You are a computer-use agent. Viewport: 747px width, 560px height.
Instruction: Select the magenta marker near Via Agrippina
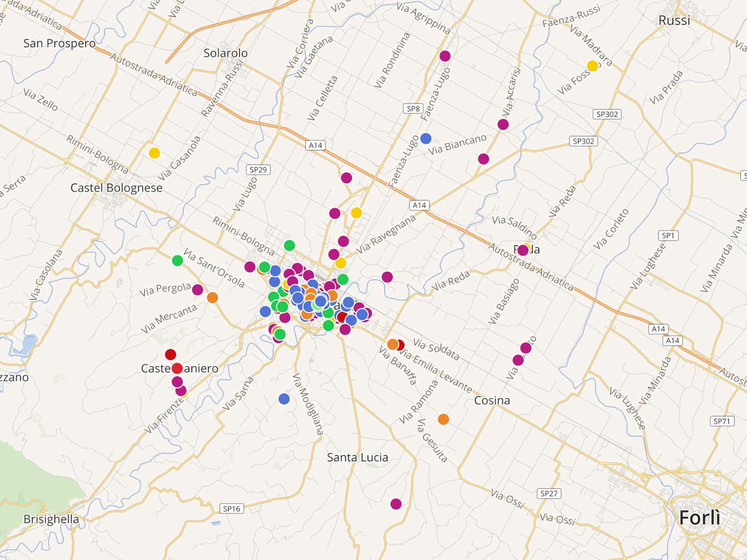(x=445, y=56)
